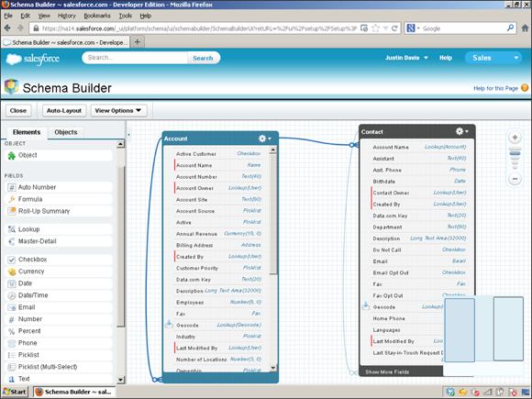
Task: Select the Object element icon
Action: click(12, 155)
